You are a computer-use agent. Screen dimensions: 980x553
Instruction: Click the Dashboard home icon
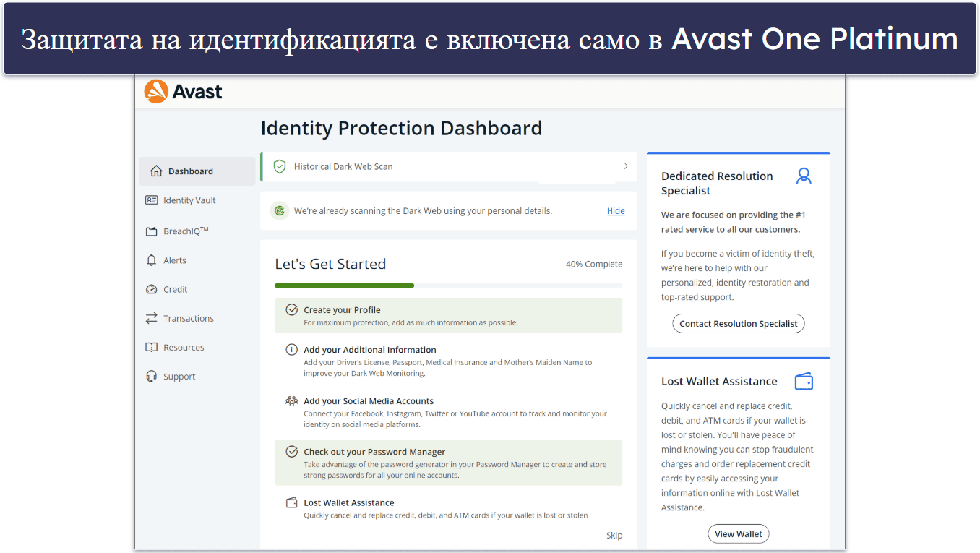click(155, 171)
